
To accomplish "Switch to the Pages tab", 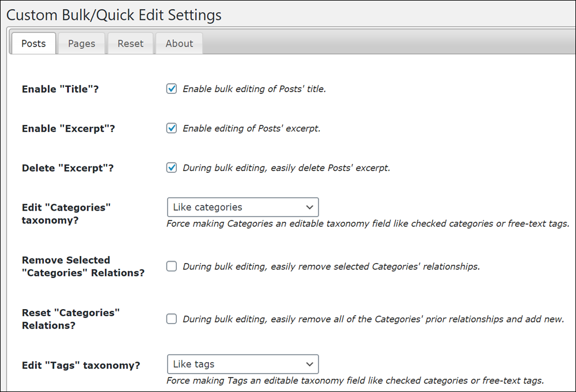I will pos(82,43).
